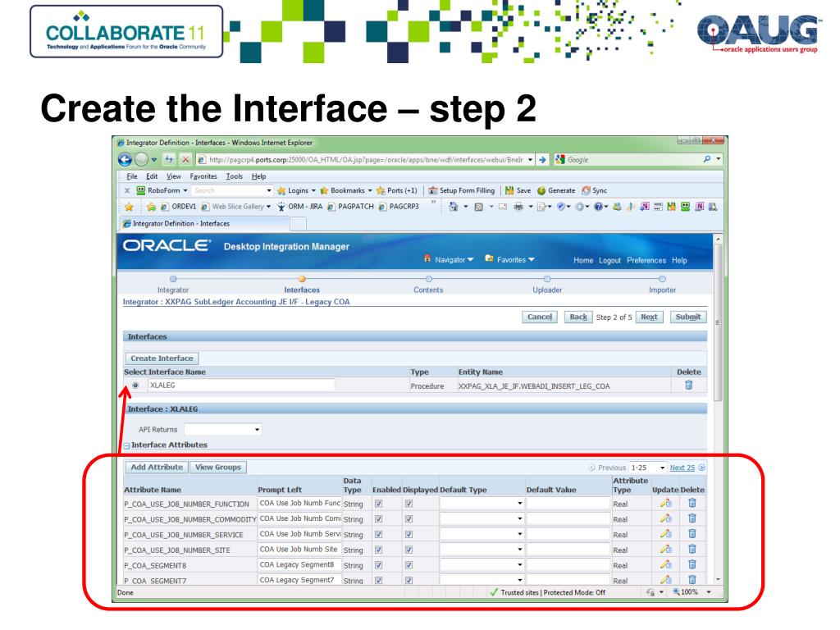Click the RoboForm toolbar icon
Screen dimensions: 840x630
pyautogui.click(x=141, y=190)
